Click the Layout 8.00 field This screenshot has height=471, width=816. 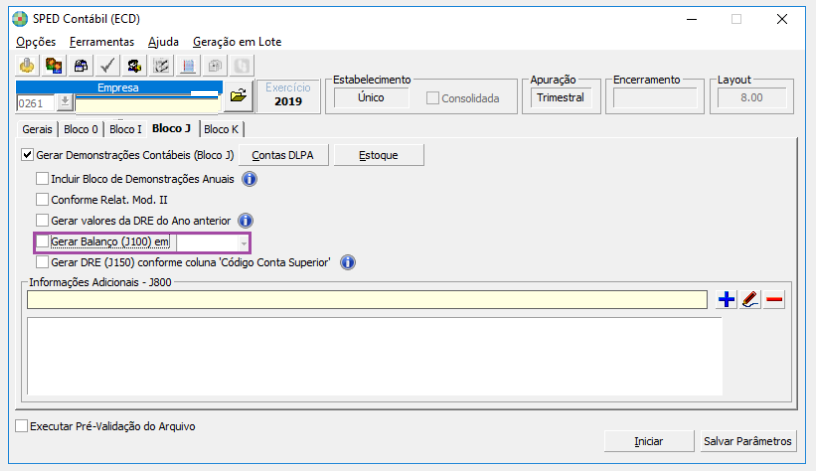coord(751,98)
